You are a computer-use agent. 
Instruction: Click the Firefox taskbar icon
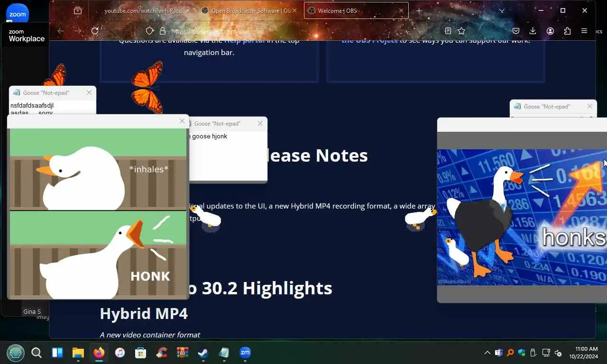(99, 353)
